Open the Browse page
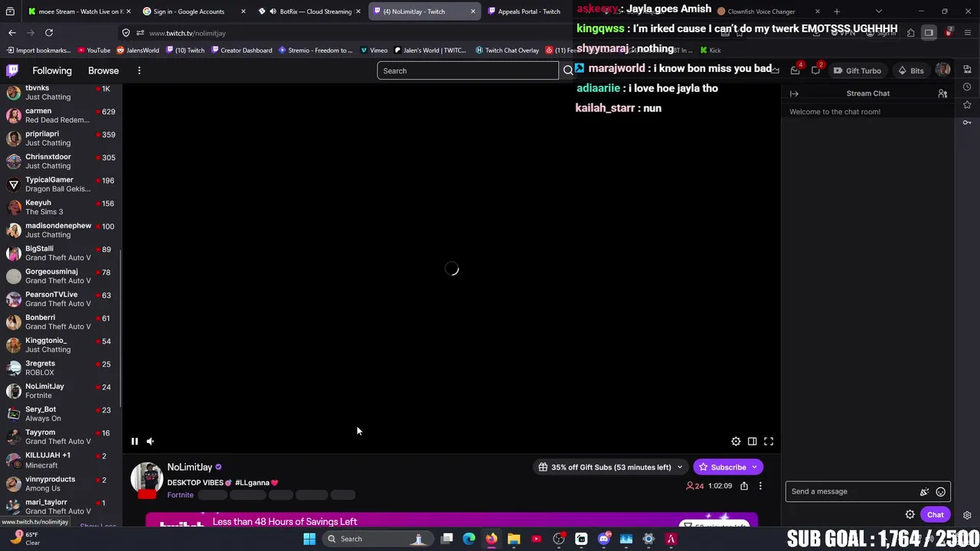This screenshot has height=551, width=980. pyautogui.click(x=103, y=70)
